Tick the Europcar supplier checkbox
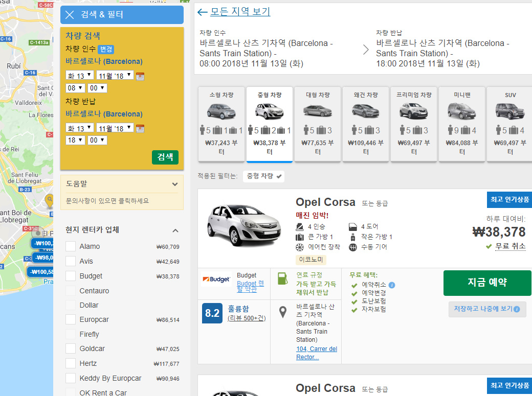Image resolution: width=532 pixels, height=396 pixels. [x=71, y=319]
